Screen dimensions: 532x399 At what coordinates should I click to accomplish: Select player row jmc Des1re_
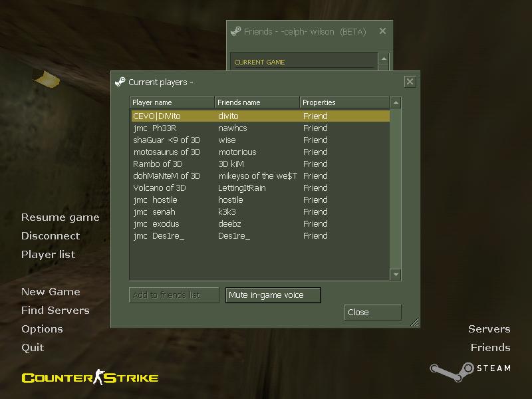(260, 236)
